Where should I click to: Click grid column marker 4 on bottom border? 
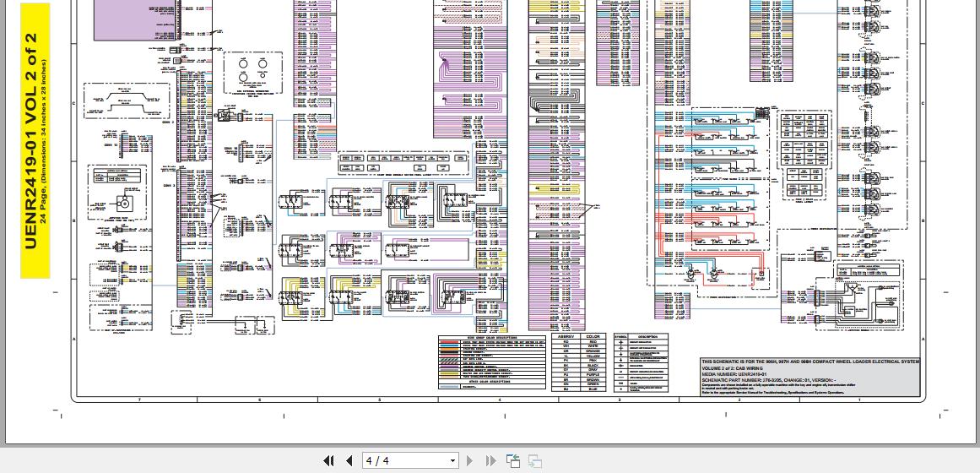(499, 400)
